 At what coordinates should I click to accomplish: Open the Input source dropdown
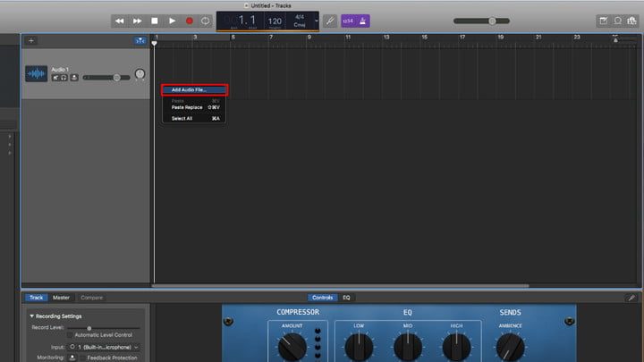tap(106, 347)
